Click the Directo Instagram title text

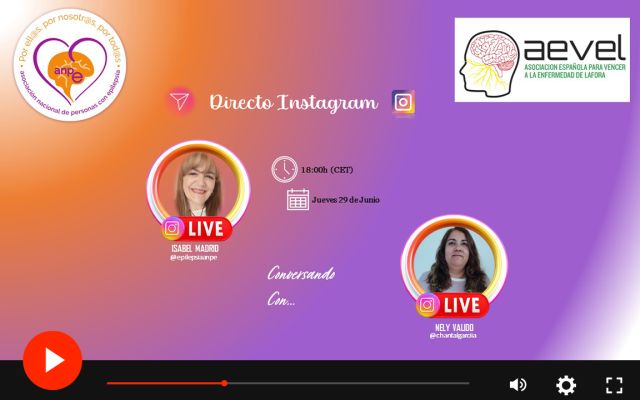point(292,102)
